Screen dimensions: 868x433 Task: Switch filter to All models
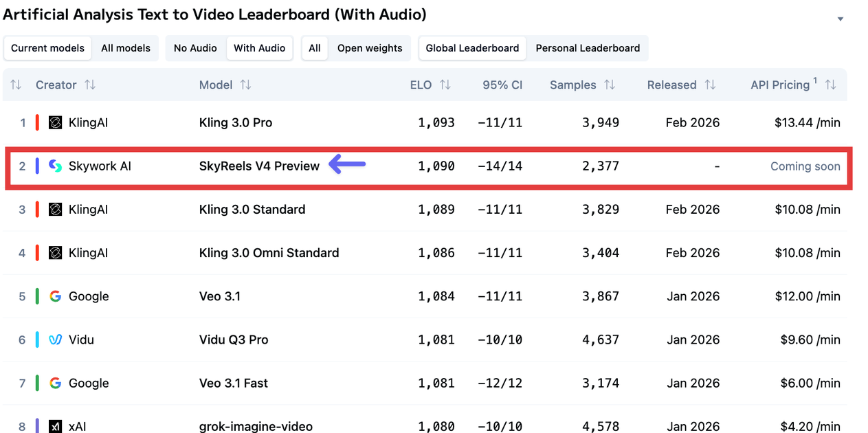126,48
